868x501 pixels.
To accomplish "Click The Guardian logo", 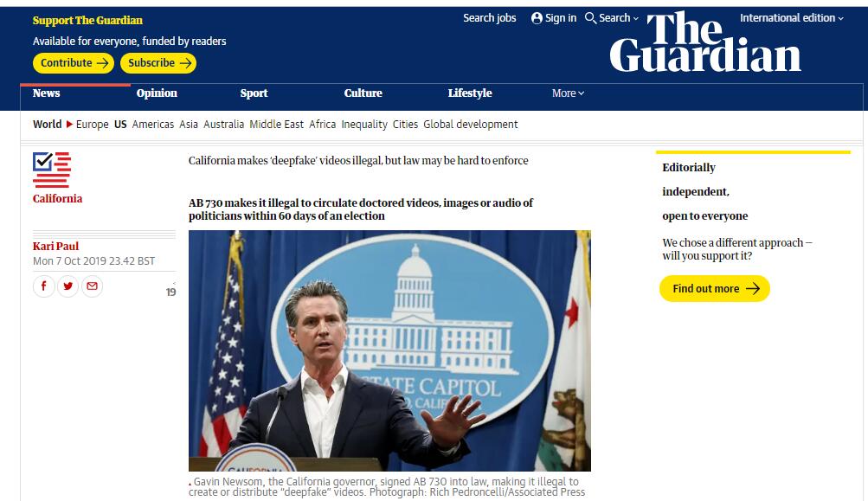I will point(704,42).
